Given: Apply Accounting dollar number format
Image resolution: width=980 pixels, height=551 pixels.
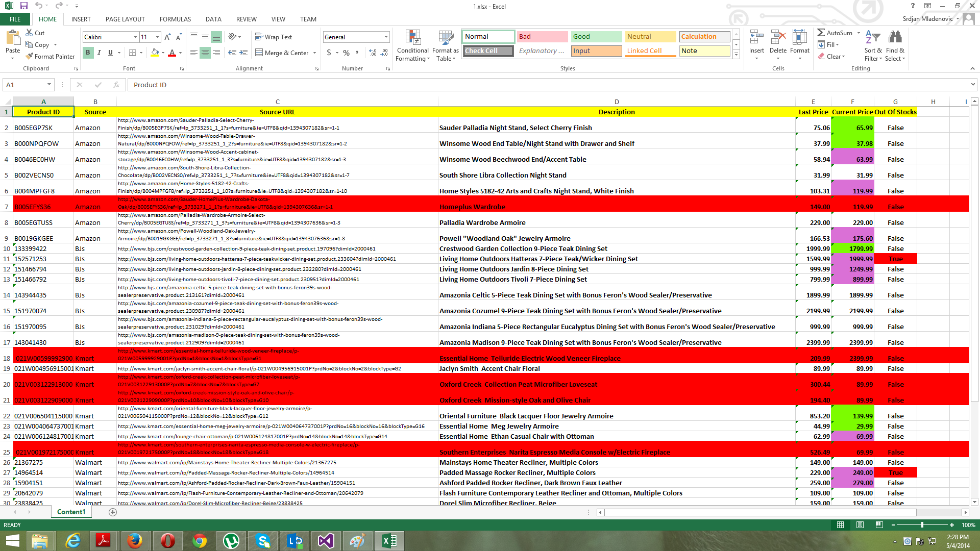Looking at the screenshot, I should (x=329, y=53).
